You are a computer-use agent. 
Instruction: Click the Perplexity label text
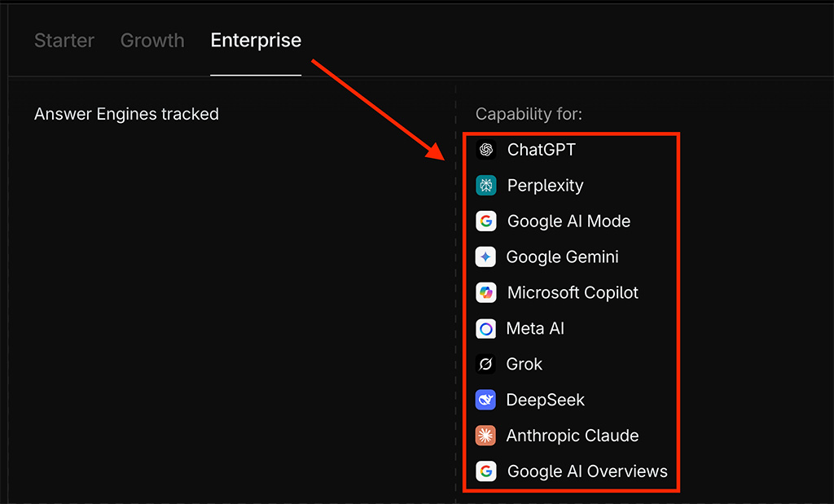click(546, 186)
